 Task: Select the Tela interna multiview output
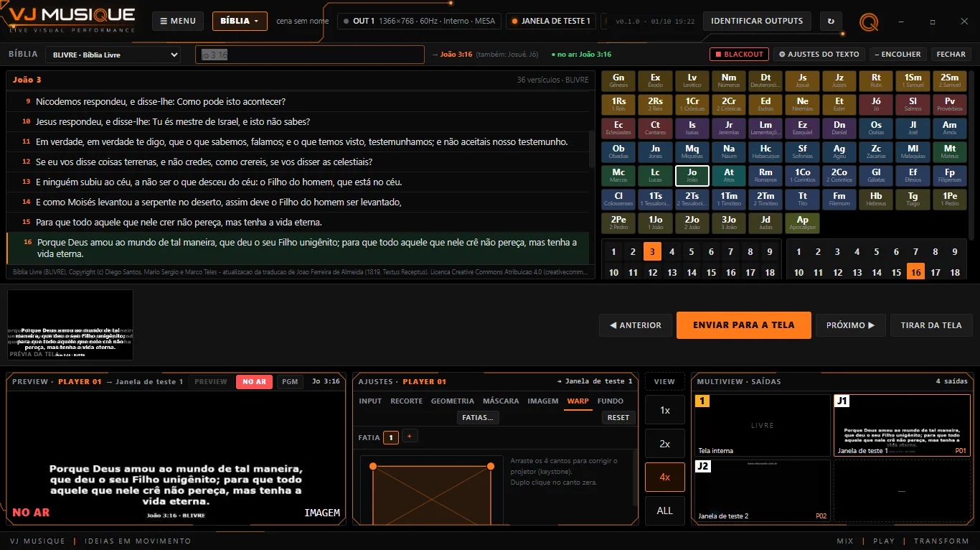762,425
